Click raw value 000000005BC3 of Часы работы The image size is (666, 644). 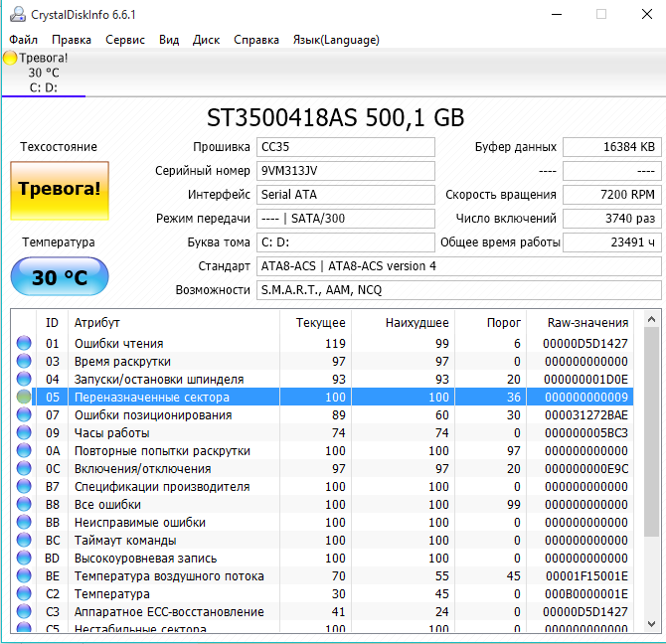pos(586,432)
